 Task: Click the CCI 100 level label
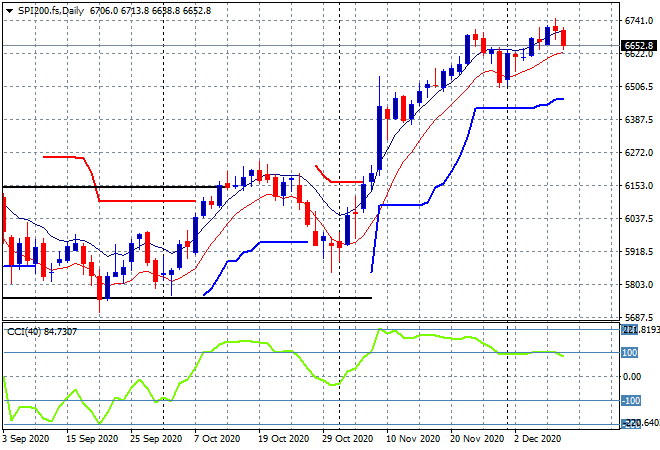(x=630, y=352)
